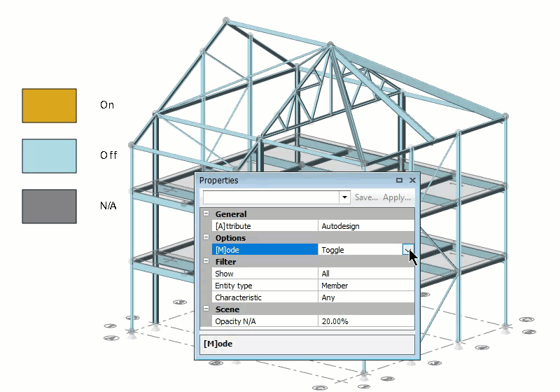
Task: Click the Member entity type value
Action: coord(366,286)
